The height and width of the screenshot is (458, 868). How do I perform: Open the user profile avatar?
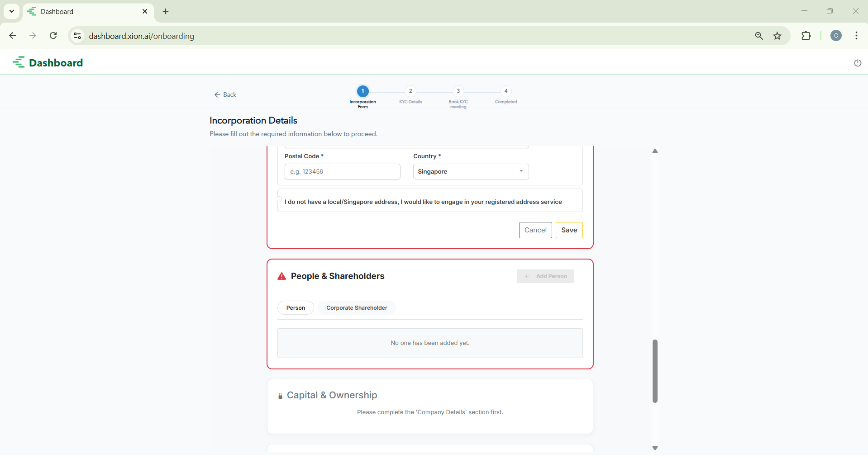pos(836,36)
